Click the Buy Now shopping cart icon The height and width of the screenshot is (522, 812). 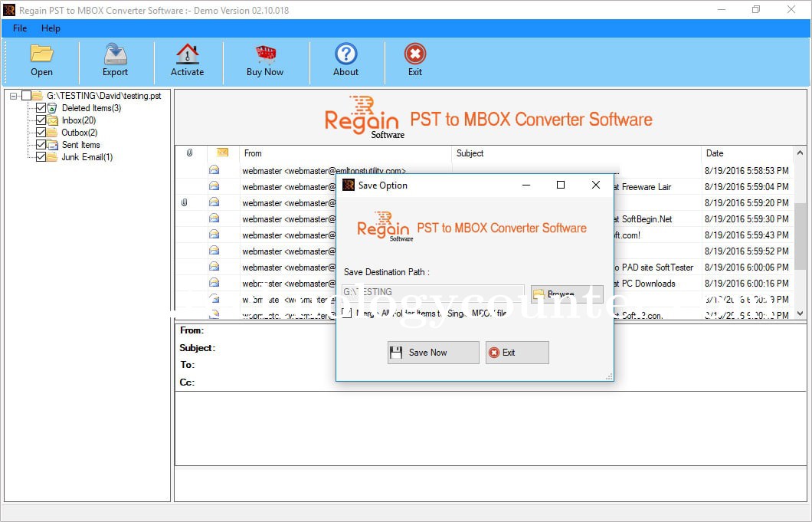[x=265, y=54]
